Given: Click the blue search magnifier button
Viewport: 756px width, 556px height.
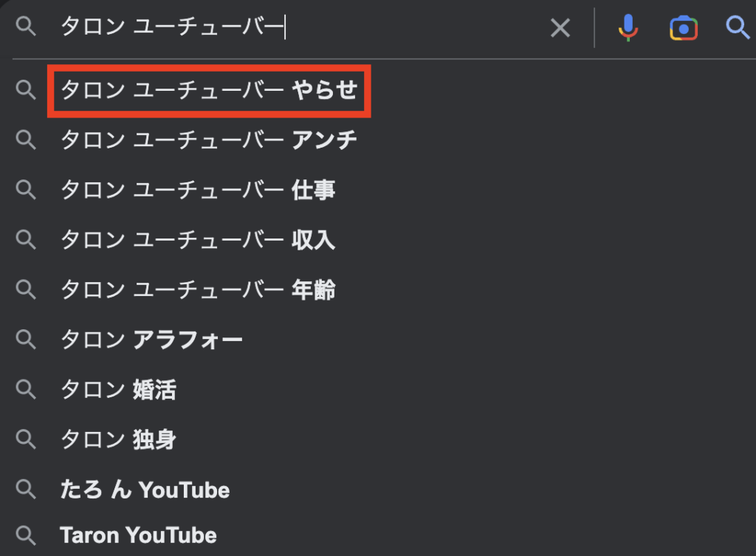Looking at the screenshot, I should [x=738, y=28].
